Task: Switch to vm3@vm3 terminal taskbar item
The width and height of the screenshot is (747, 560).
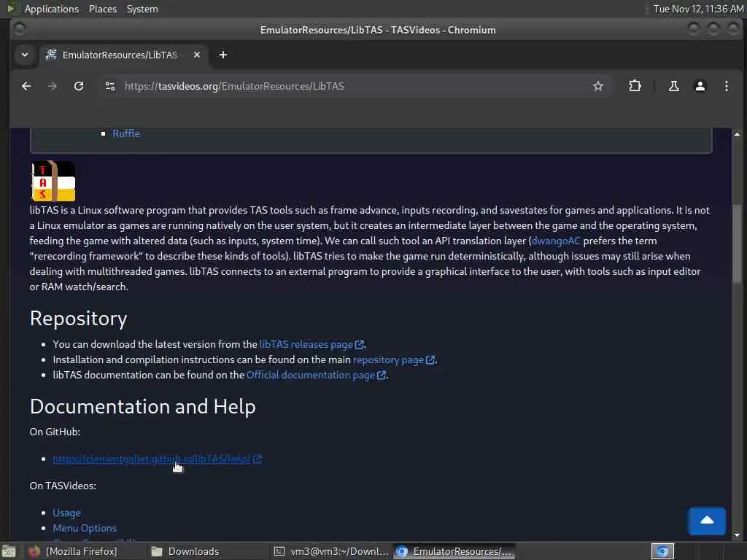Action: coord(332,551)
